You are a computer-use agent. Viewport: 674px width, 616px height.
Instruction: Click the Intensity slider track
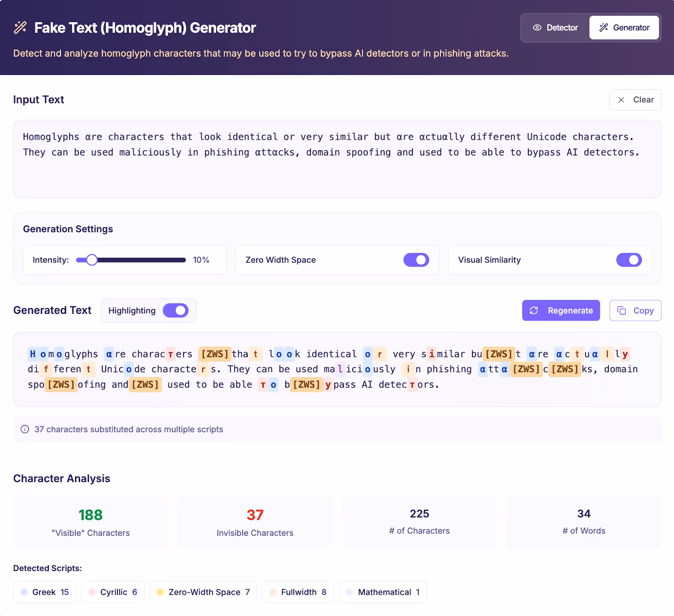[x=131, y=260]
